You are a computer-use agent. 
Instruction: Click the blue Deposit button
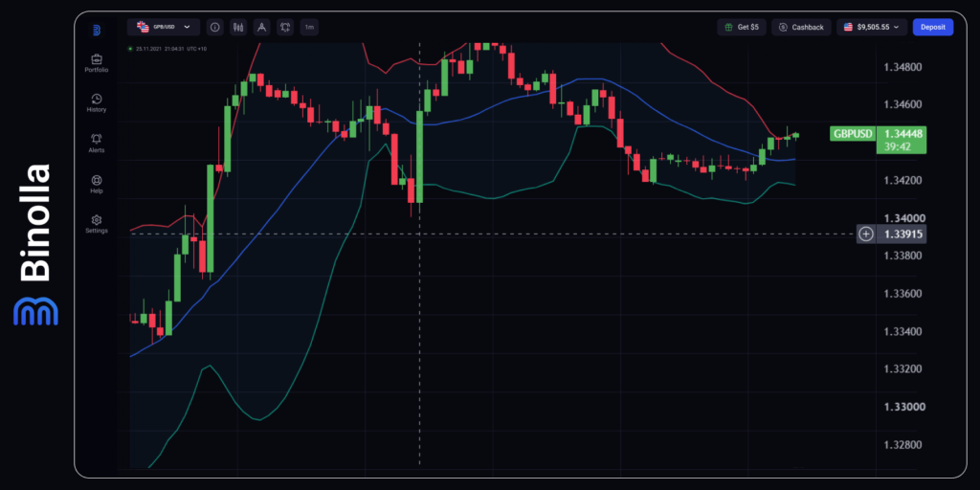933,27
